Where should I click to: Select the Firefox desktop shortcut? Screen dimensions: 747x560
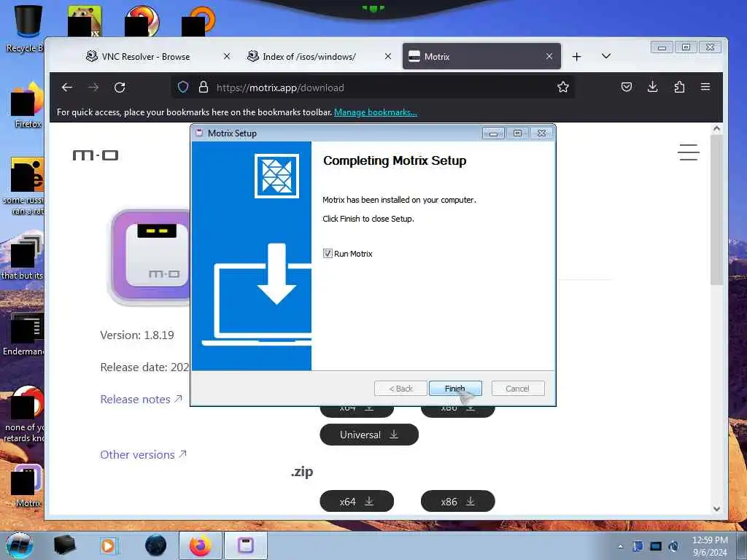click(x=28, y=106)
